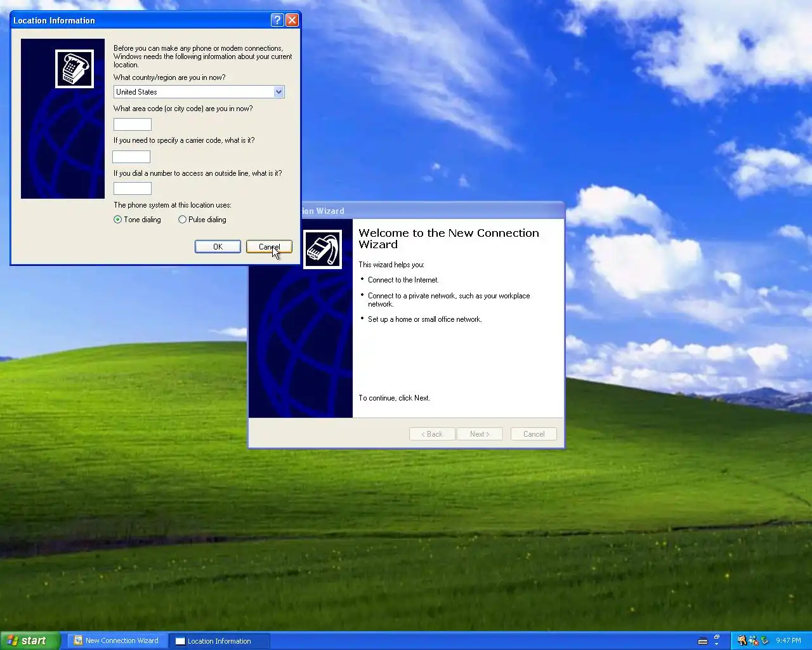Click the language bar restore icon

717,637
